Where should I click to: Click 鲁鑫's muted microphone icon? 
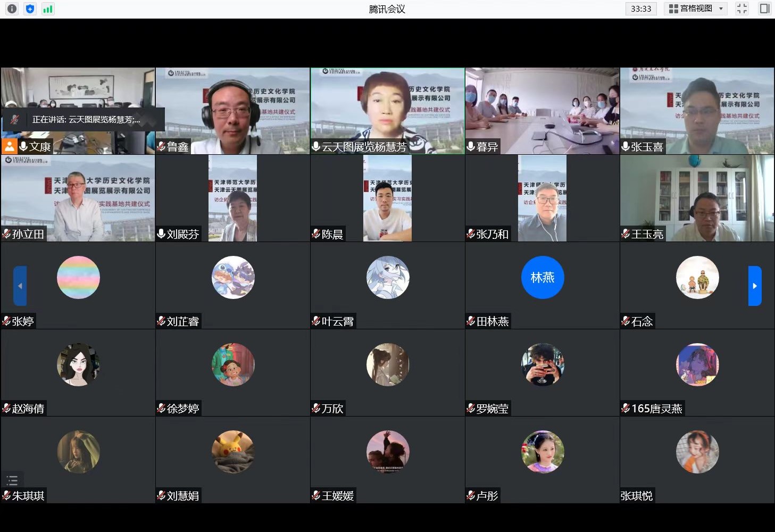pyautogui.click(x=162, y=146)
